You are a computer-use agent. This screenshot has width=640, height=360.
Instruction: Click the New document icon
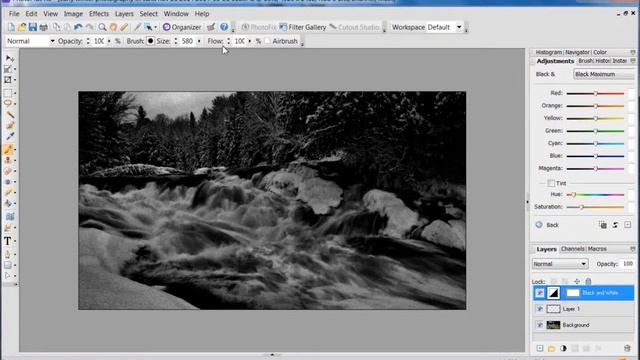pos(11,27)
